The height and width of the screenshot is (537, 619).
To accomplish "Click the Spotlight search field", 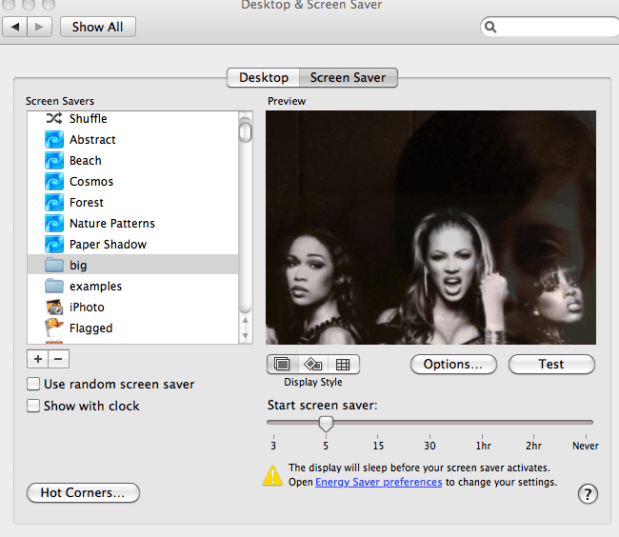I will [551, 27].
